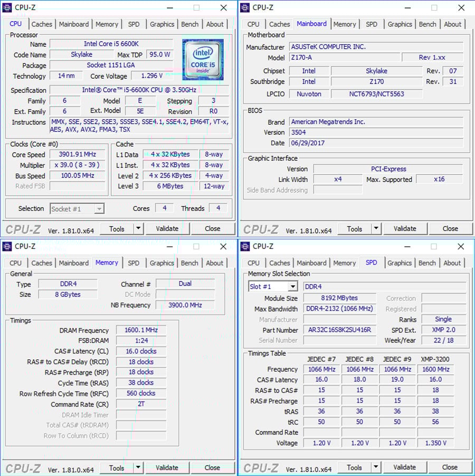Image resolution: width=475 pixels, height=476 pixels.
Task: Switch to SPD tab in the Memory window
Action: click(134, 263)
